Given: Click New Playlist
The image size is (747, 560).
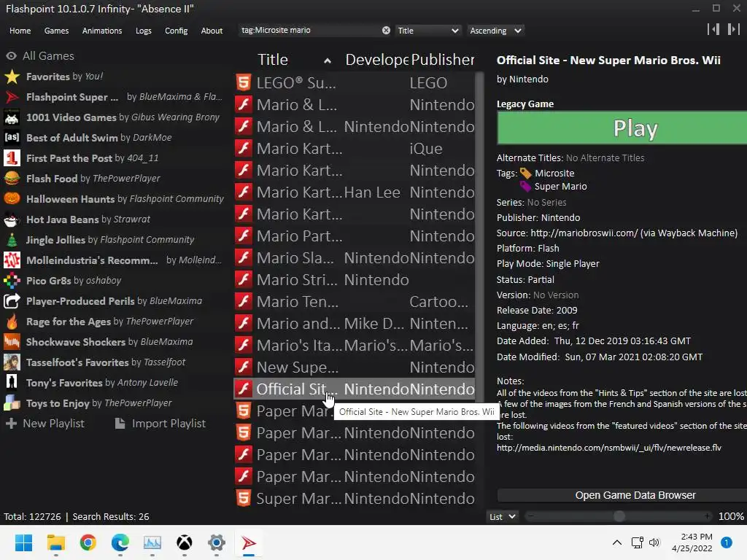Looking at the screenshot, I should pos(45,424).
